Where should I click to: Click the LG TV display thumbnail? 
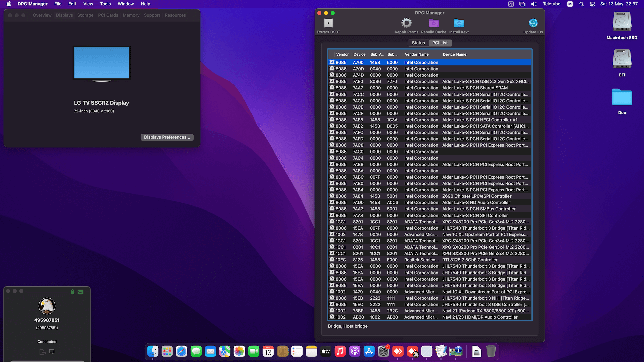[x=102, y=64]
